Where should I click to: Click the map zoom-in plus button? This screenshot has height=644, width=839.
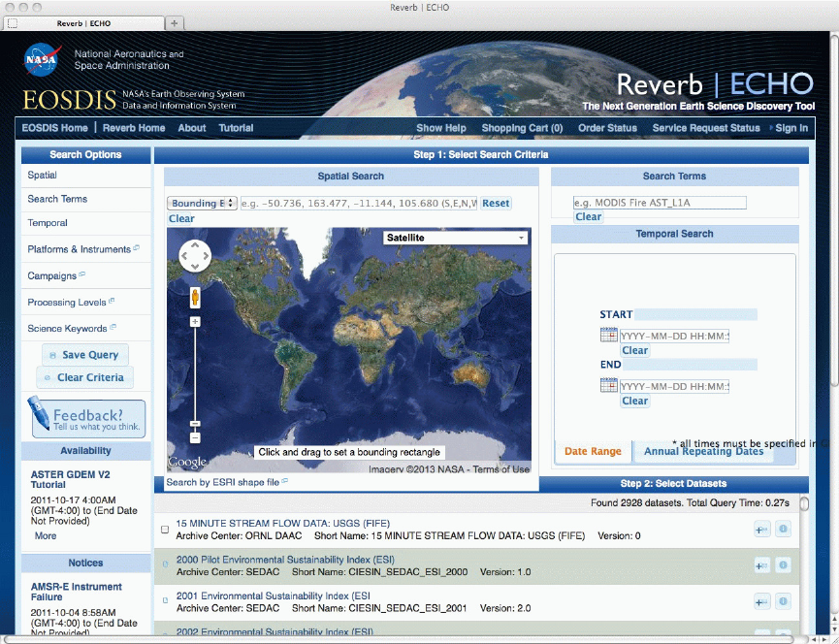[195, 321]
